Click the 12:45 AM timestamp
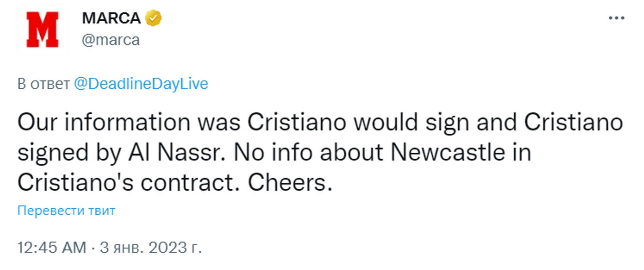The height and width of the screenshot is (270, 644). 52,247
